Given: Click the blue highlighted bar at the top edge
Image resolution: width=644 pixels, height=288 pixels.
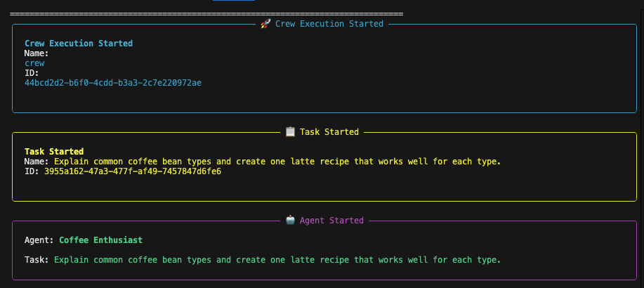Looking at the screenshot, I should (234, 1).
